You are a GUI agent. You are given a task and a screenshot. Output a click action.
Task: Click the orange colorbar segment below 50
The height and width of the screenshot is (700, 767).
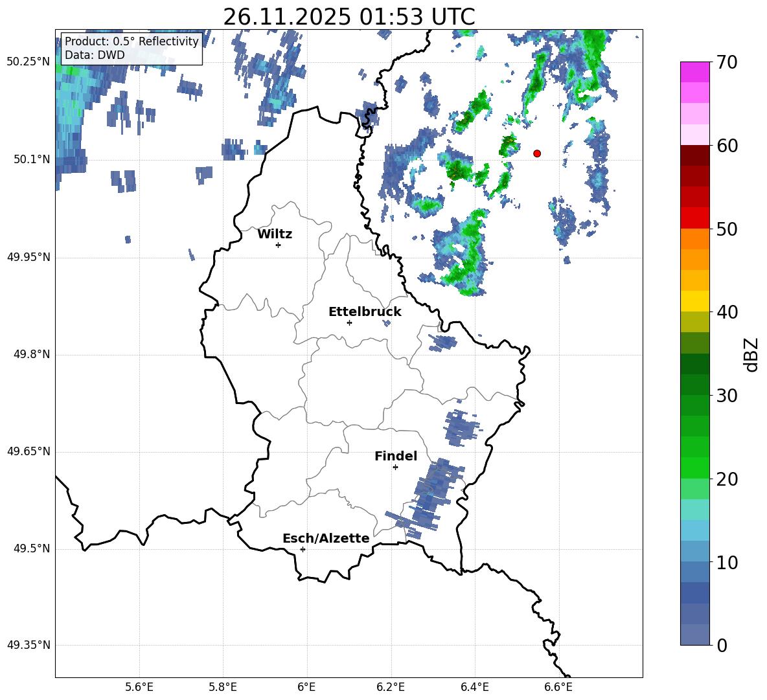click(695, 239)
